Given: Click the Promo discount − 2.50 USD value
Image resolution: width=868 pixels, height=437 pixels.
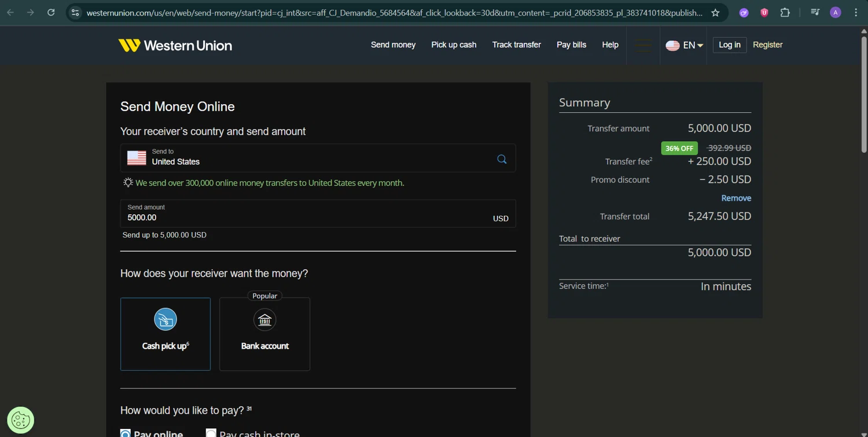Looking at the screenshot, I should (x=725, y=179).
